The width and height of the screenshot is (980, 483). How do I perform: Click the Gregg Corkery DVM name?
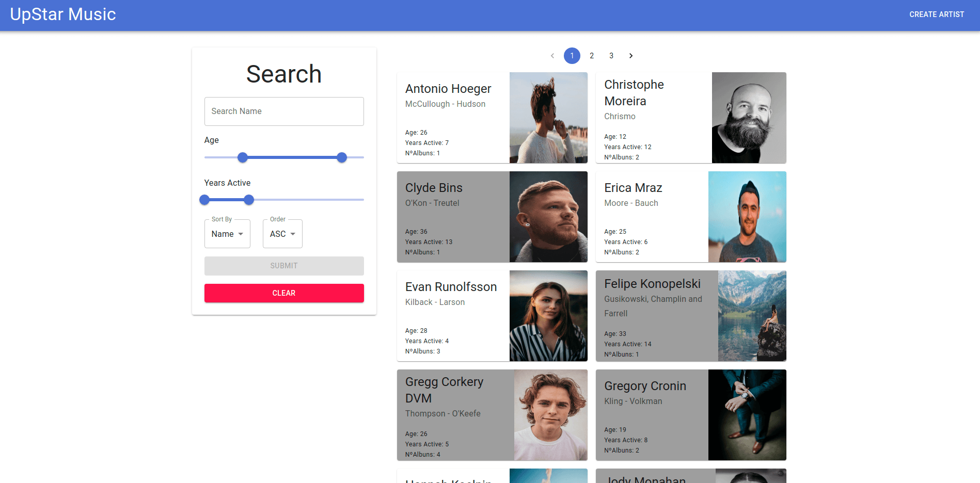point(444,390)
